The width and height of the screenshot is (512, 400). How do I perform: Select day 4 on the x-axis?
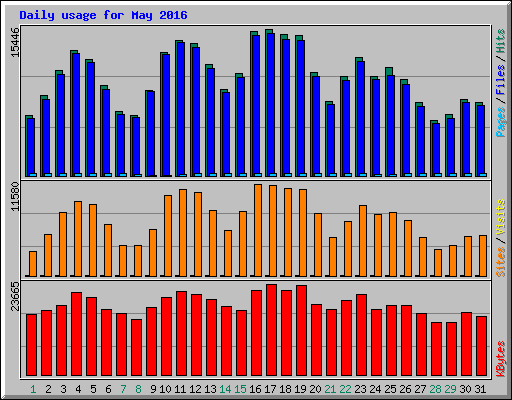[x=78, y=389]
